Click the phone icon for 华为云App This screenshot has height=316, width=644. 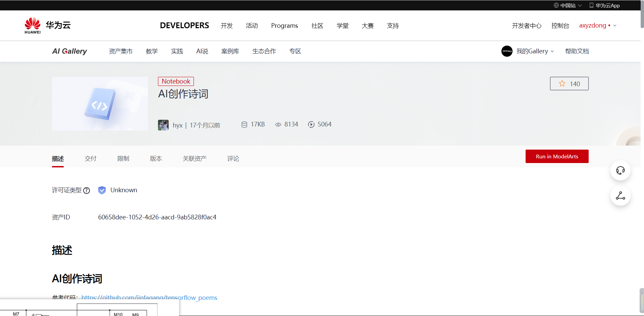(x=591, y=5)
